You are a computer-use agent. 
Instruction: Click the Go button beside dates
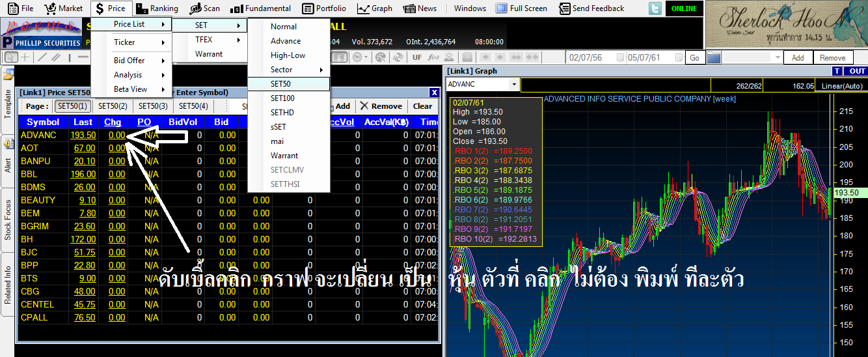[694, 58]
